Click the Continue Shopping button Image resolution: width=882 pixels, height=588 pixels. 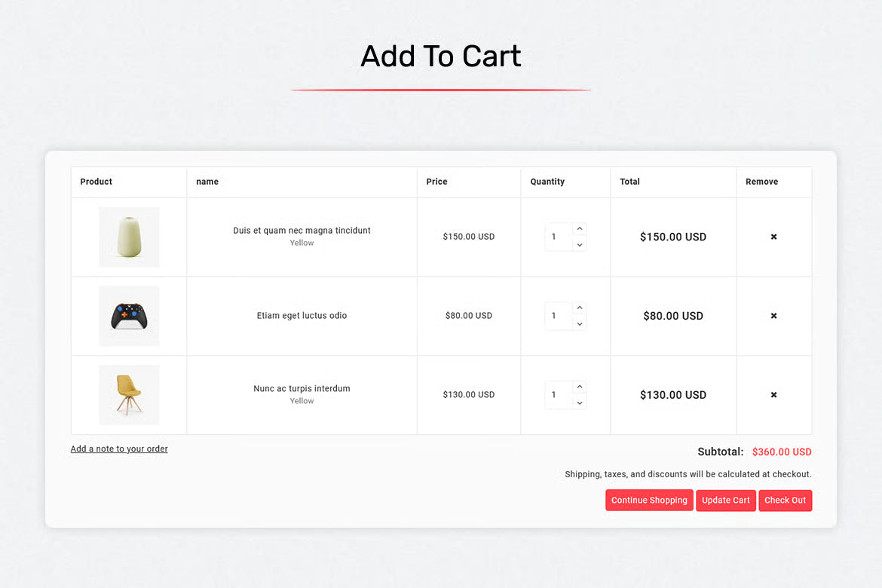[x=649, y=500]
